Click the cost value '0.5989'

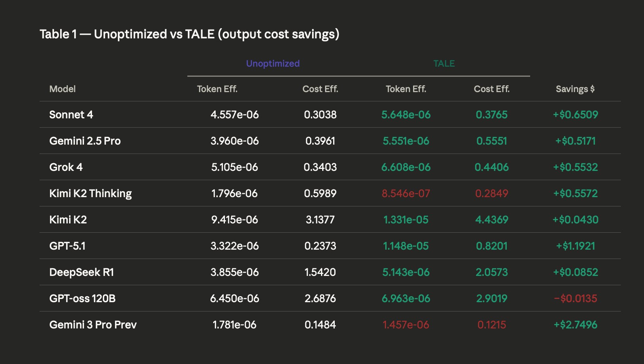coord(320,194)
